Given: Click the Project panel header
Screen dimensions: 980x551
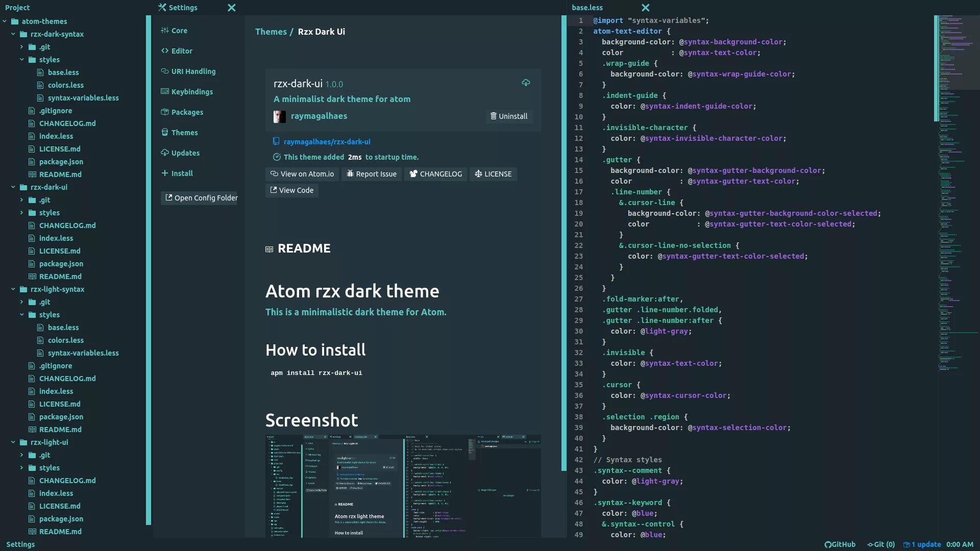Looking at the screenshot, I should [x=17, y=8].
